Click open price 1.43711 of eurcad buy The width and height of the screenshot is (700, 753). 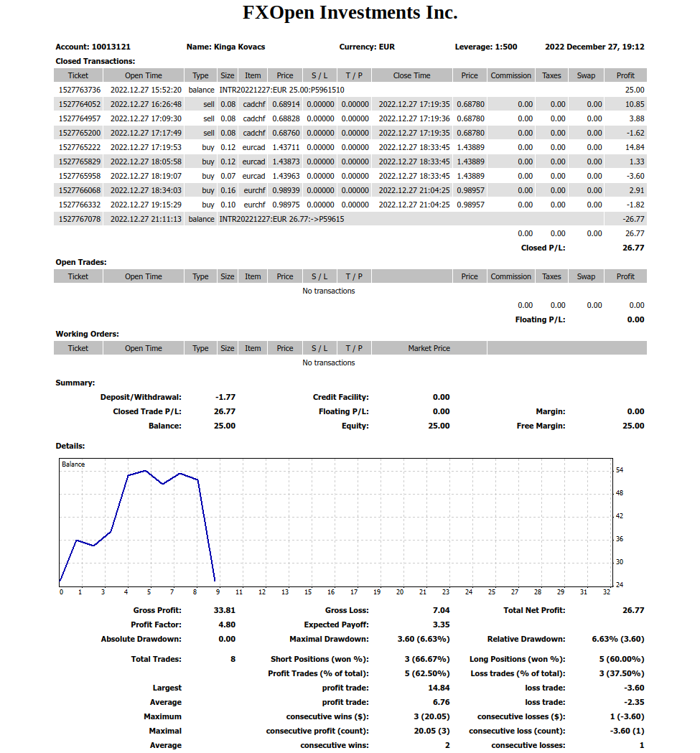[x=286, y=147]
